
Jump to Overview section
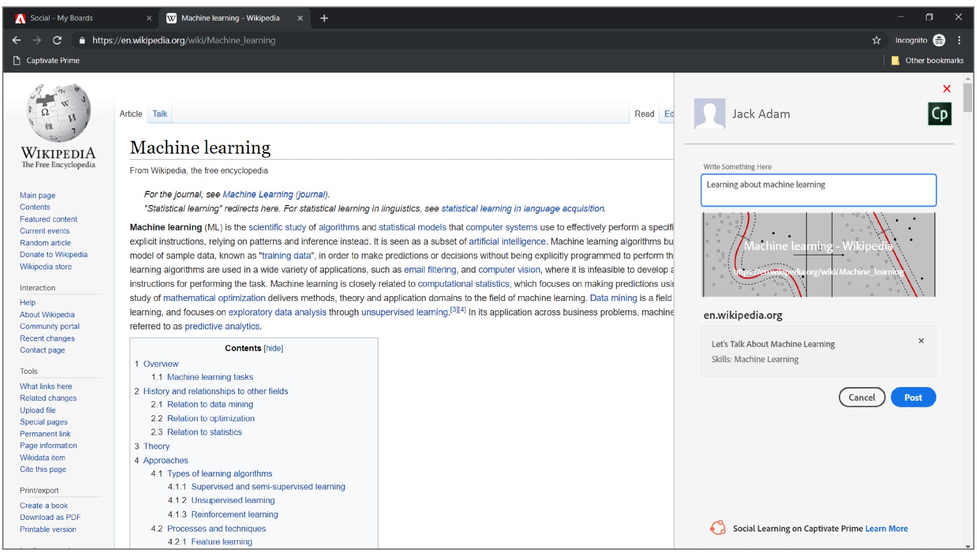(161, 364)
